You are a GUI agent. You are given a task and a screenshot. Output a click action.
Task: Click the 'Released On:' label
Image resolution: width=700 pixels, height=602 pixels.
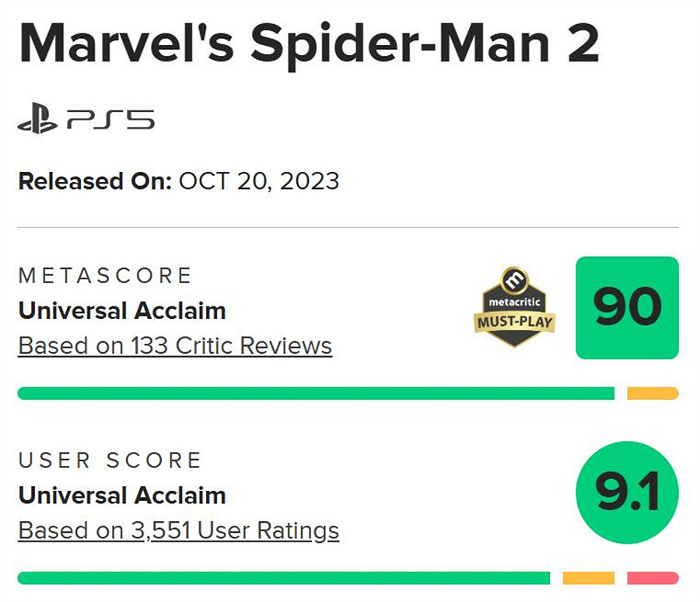[x=95, y=181]
